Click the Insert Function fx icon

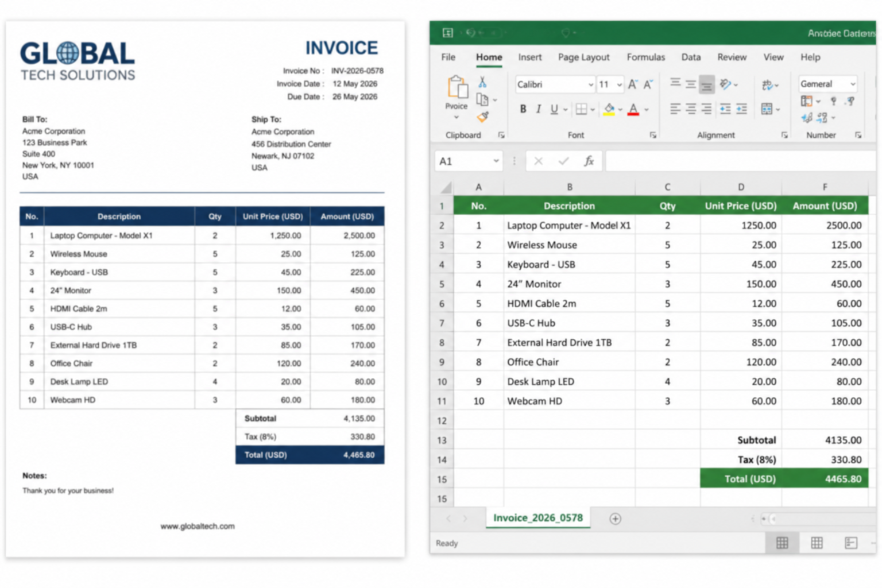pos(589,161)
